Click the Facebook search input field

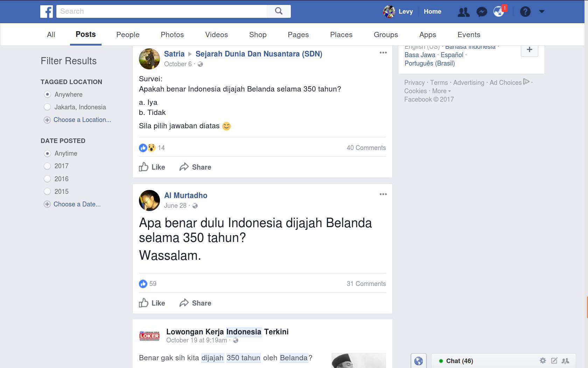[162, 11]
